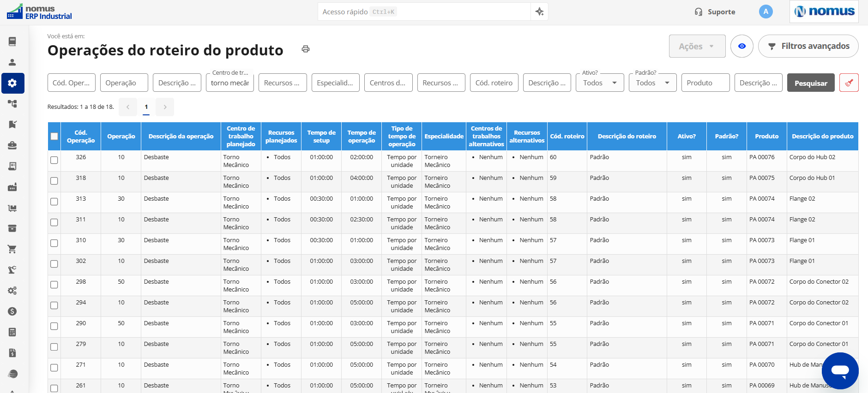The image size is (868, 393).
Task: Select checkbox for operation 298 row
Action: [x=54, y=285]
